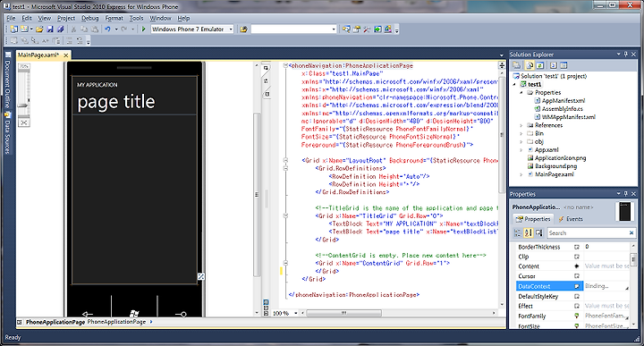The image size is (644, 346).
Task: Click the Cut scissors icon
Action: (74, 30)
